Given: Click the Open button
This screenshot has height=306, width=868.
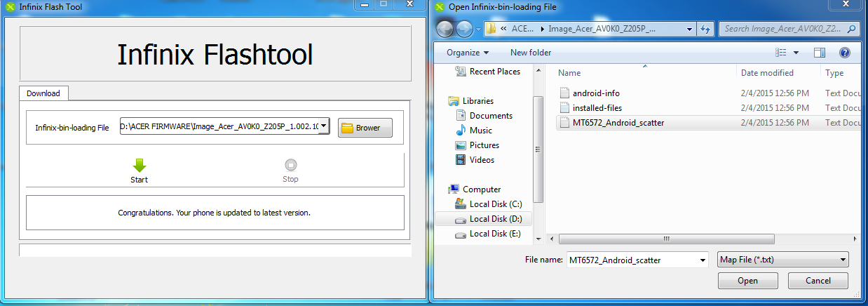Looking at the screenshot, I should pyautogui.click(x=747, y=281).
